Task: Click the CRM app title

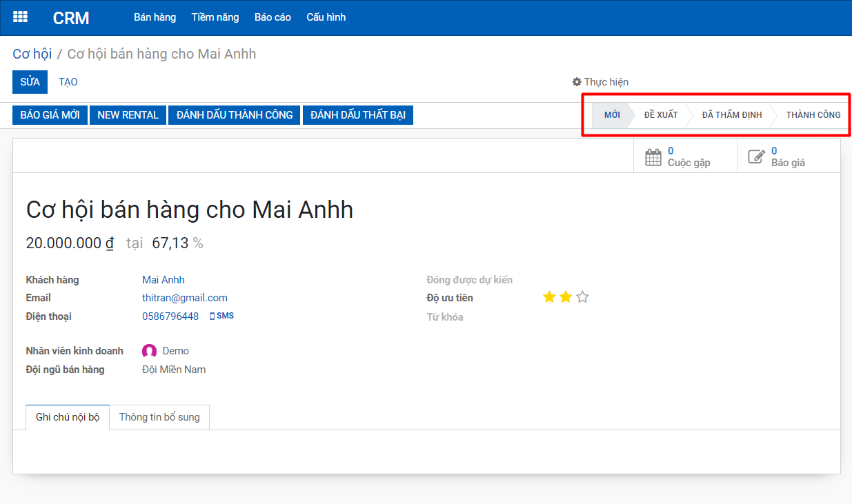Action: point(71,18)
